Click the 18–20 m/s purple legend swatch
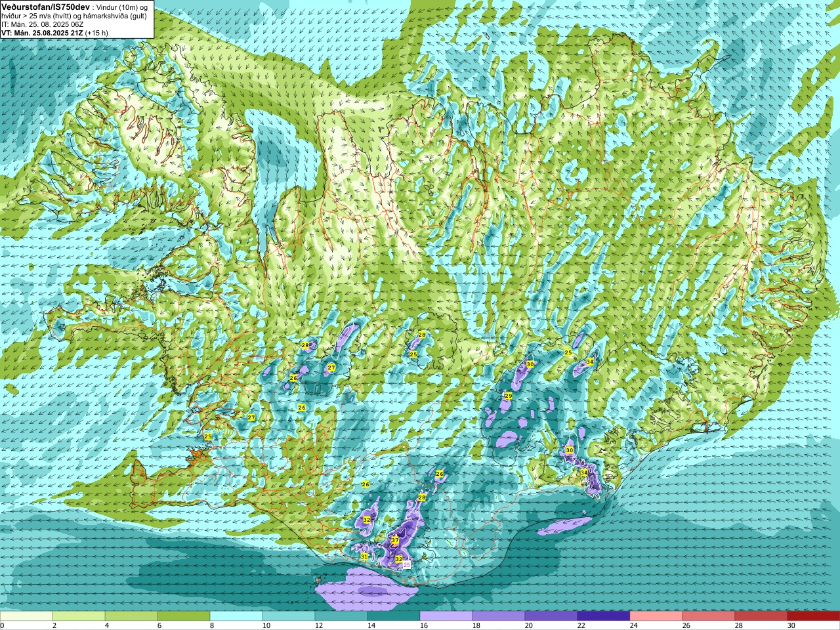The image size is (840, 630). point(499,616)
